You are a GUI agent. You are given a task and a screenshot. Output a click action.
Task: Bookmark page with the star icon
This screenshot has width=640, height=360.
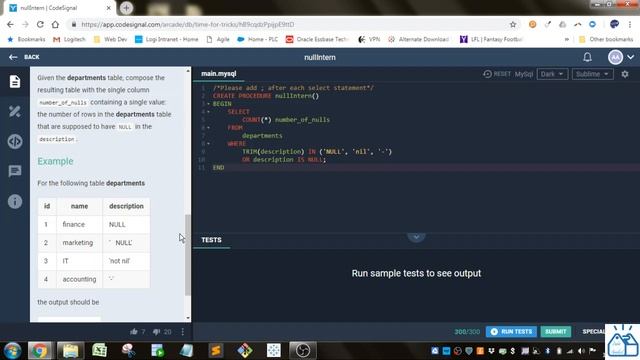click(513, 24)
